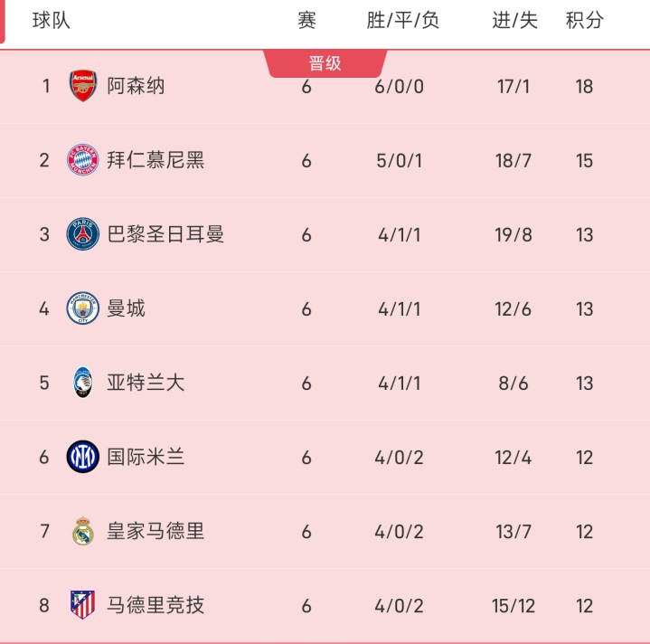
Task: Click the 胜/平/负 column header
Action: coord(402,20)
